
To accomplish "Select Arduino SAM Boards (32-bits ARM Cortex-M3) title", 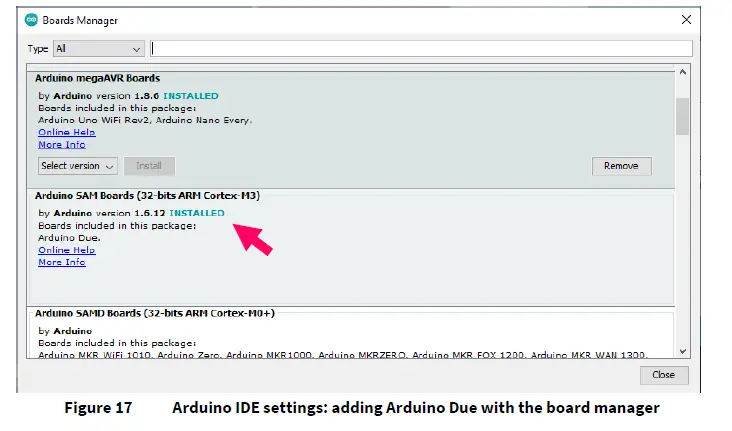I will [x=148, y=195].
